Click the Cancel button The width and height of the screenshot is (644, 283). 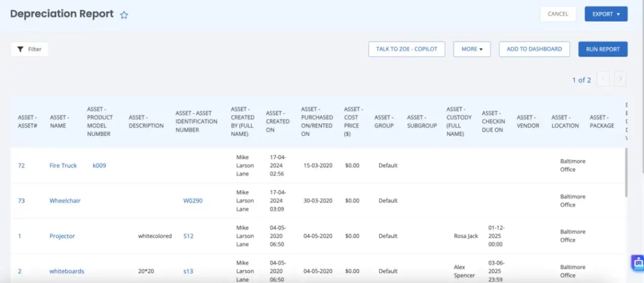click(x=558, y=14)
